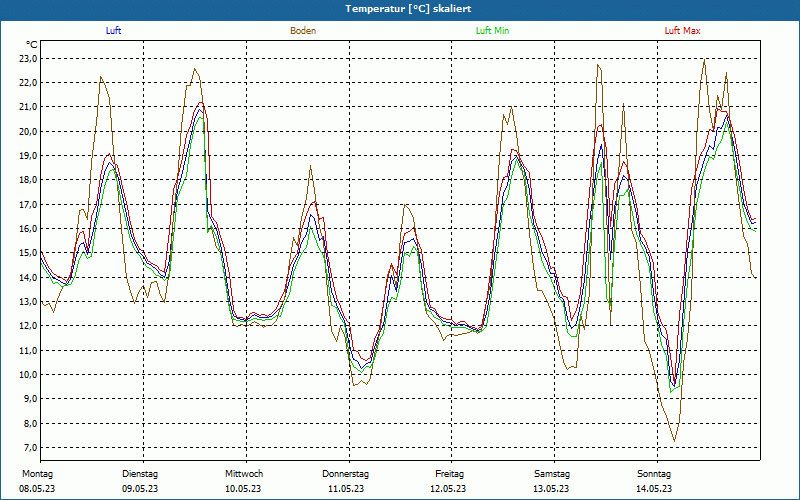Click the '7,0' y-axis value
Viewport: 800px width, 500px height.
tap(30, 447)
